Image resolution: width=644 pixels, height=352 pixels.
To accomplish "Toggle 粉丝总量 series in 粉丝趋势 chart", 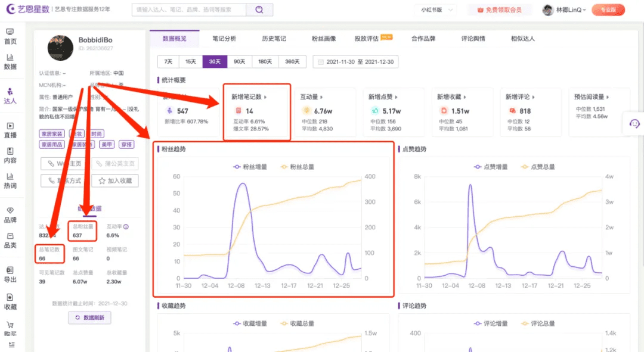I will click(x=298, y=167).
